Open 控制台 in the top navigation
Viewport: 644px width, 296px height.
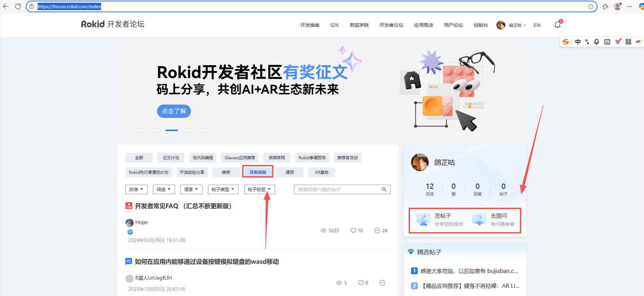click(x=481, y=25)
